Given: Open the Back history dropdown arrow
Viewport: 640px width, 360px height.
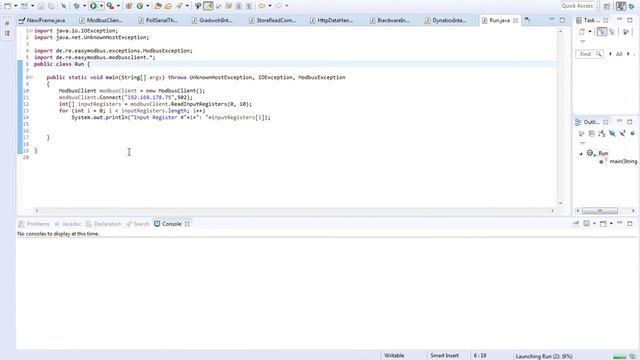Looking at the screenshot, I should click(x=270, y=6).
